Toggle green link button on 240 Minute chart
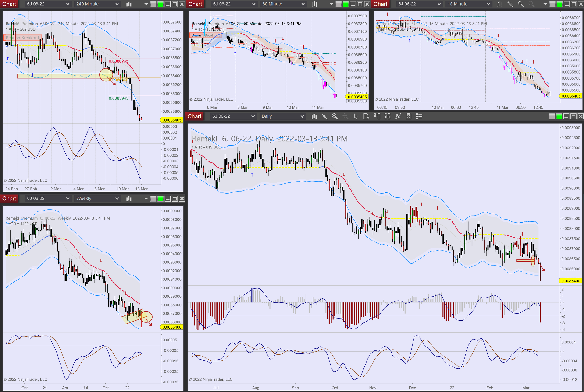The image size is (584, 392). 160,4
